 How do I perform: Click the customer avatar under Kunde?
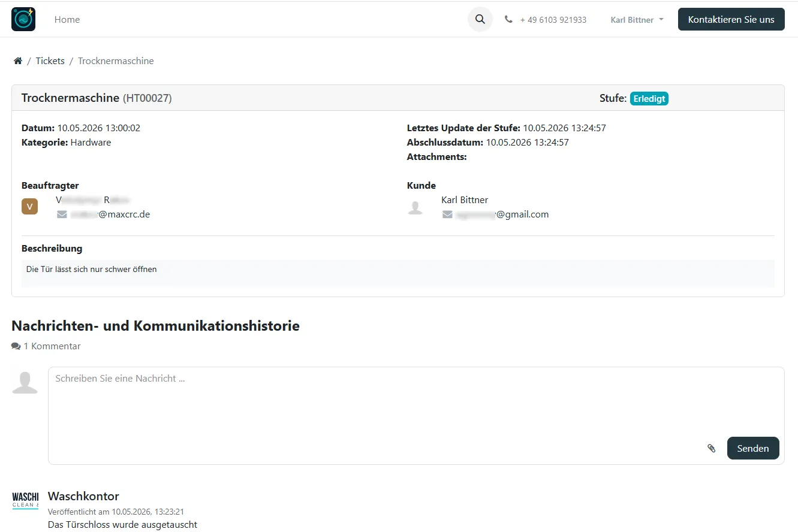point(415,207)
